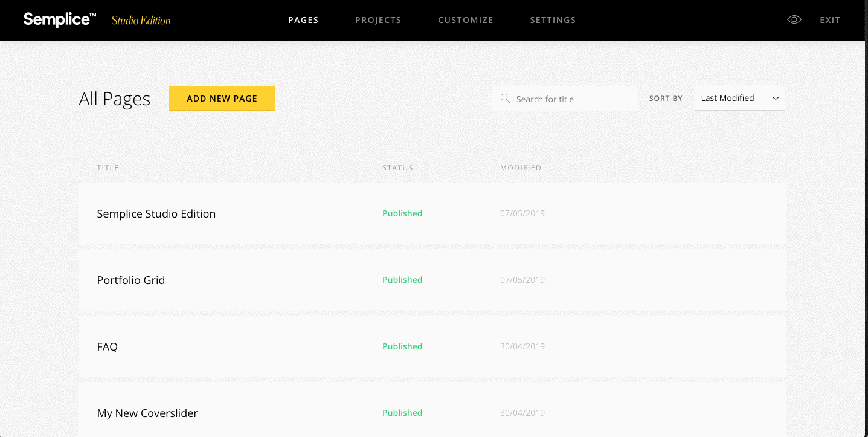Click the Published status of FAQ
This screenshot has width=868, height=437.
click(x=402, y=346)
